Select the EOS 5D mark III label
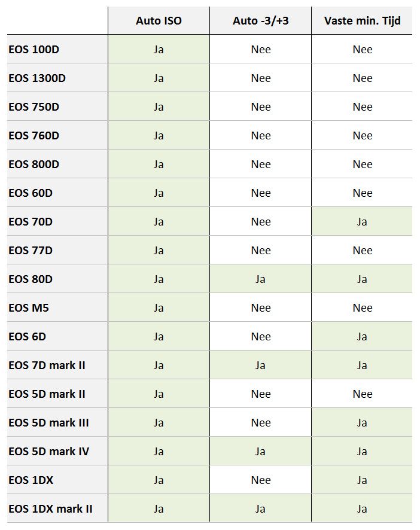The width and height of the screenshot is (420, 530). click(x=49, y=423)
